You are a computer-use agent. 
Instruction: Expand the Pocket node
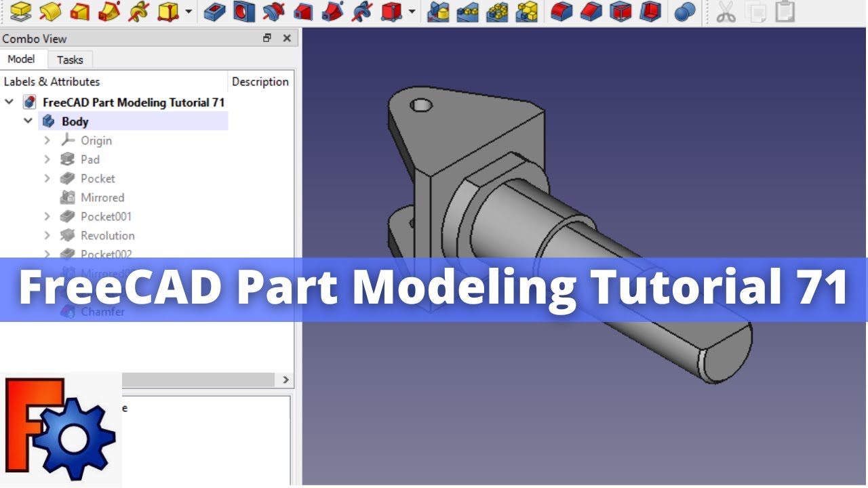pyautogui.click(x=47, y=178)
